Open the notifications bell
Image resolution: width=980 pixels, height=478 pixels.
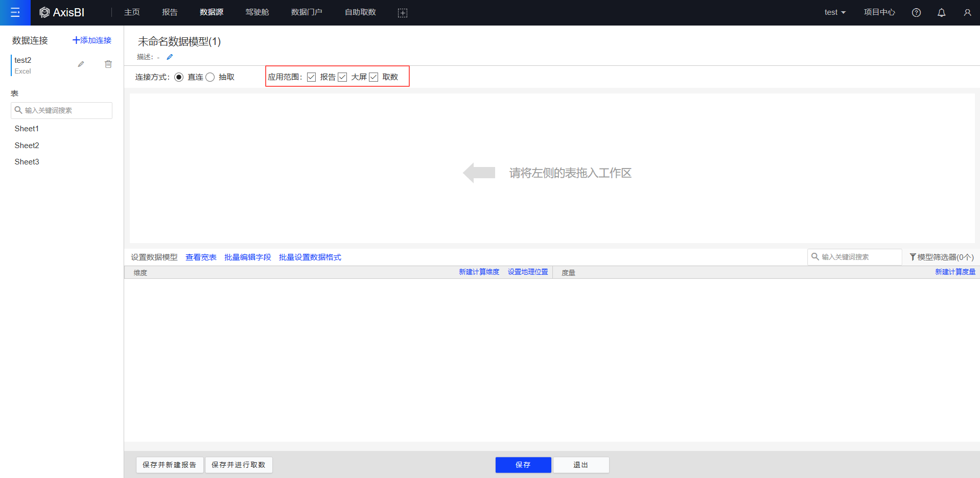pos(941,13)
